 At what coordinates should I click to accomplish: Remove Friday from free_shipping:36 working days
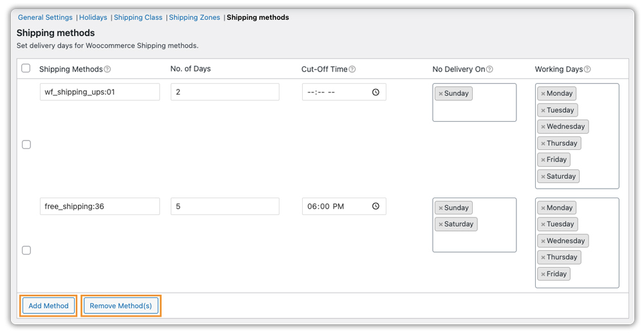coord(543,274)
